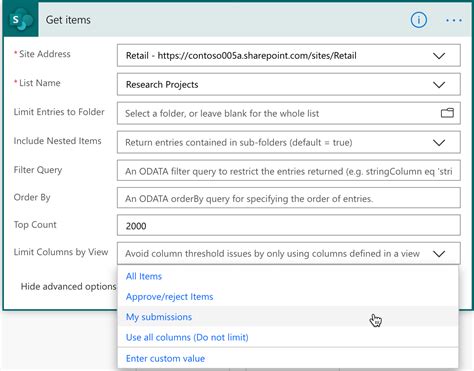Click into the Filter Query field
The height and width of the screenshot is (371, 474).
coord(289,171)
